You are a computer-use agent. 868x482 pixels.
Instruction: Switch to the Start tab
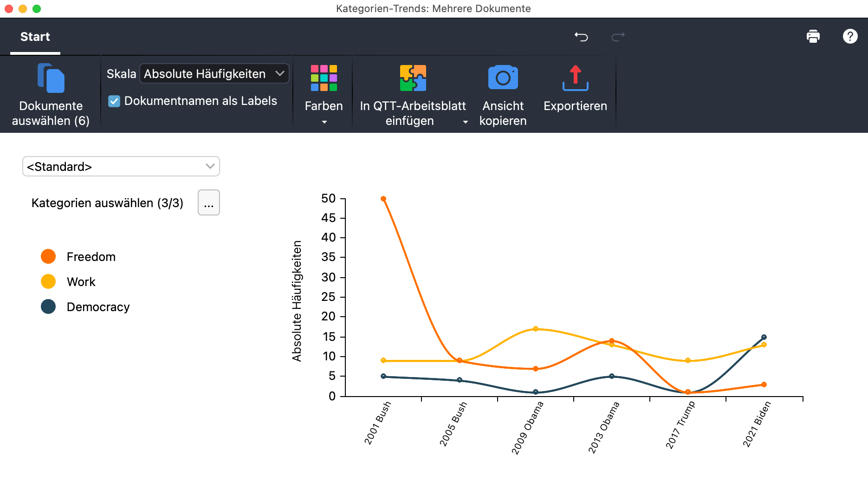35,37
